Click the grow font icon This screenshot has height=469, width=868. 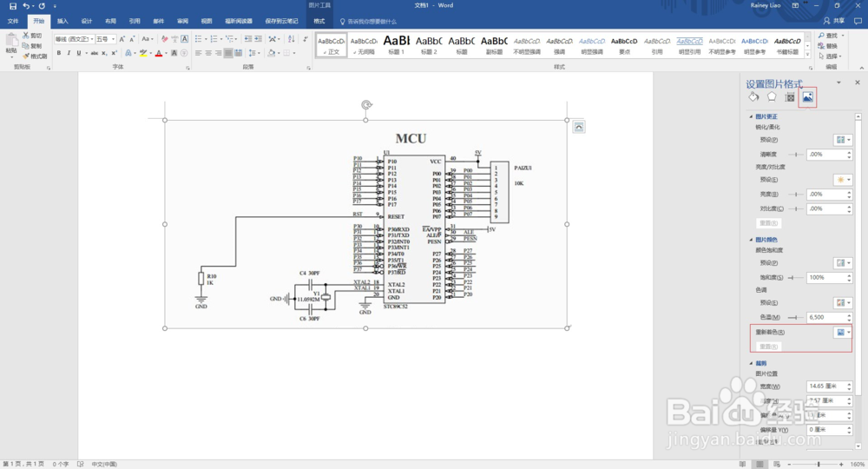tap(122, 39)
